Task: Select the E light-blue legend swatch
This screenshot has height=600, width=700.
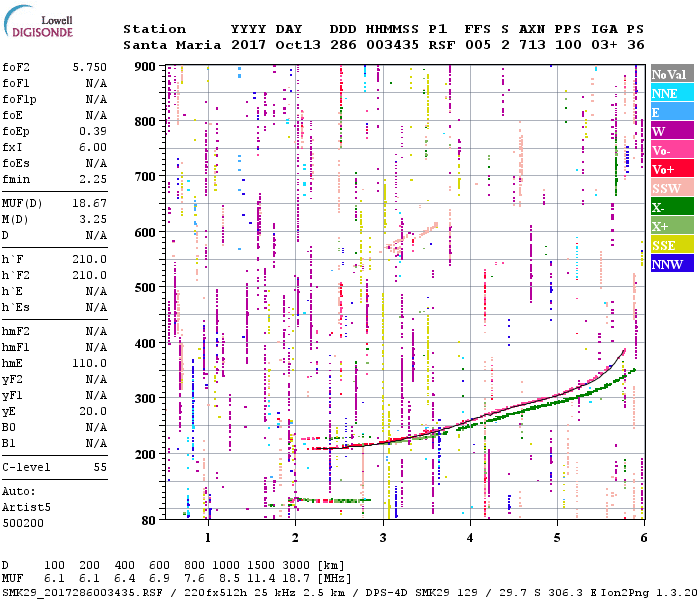Action: (x=672, y=112)
